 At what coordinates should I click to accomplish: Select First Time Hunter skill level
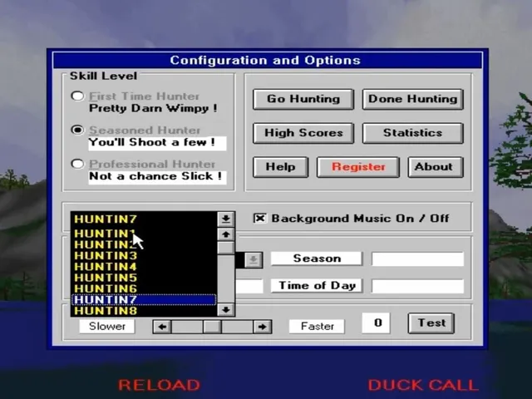click(x=77, y=96)
